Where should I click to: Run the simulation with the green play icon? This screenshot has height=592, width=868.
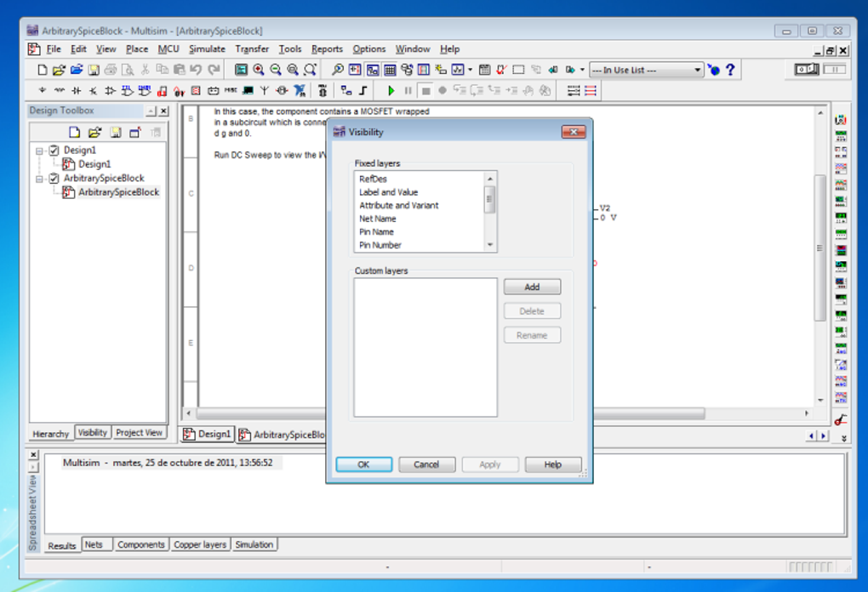(391, 91)
